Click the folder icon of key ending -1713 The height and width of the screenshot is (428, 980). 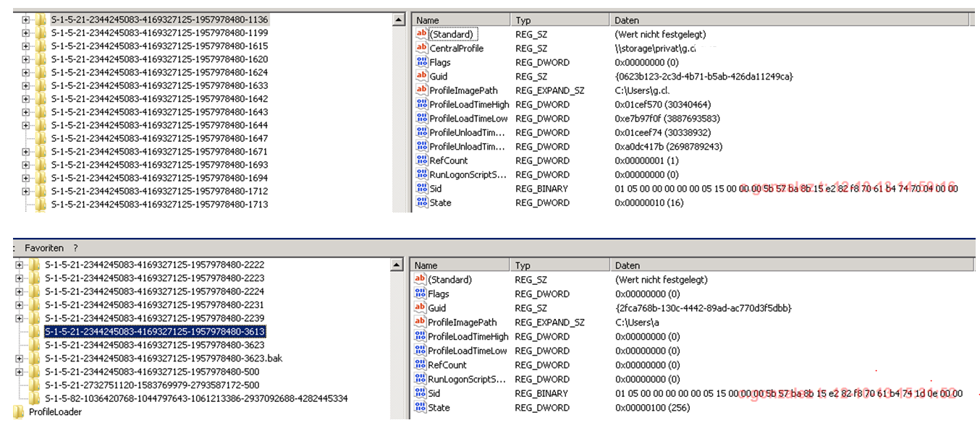41,205
